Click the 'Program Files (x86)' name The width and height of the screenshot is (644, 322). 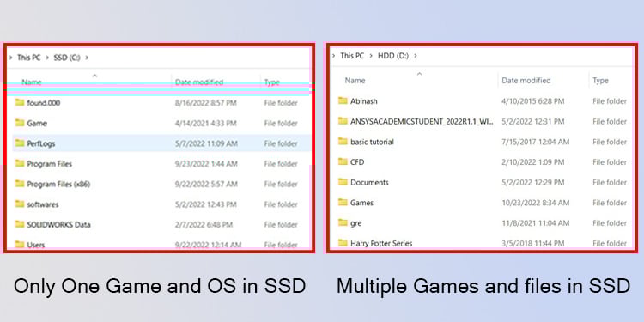[x=58, y=184]
